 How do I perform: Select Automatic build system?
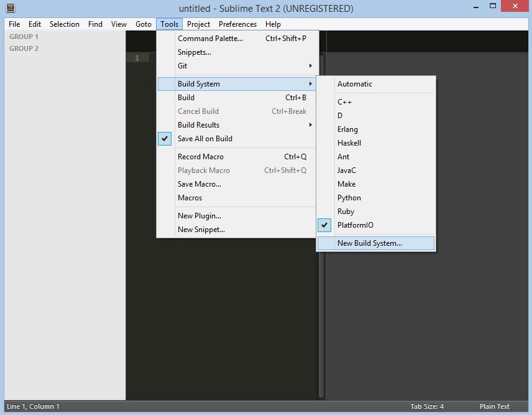tap(376, 84)
